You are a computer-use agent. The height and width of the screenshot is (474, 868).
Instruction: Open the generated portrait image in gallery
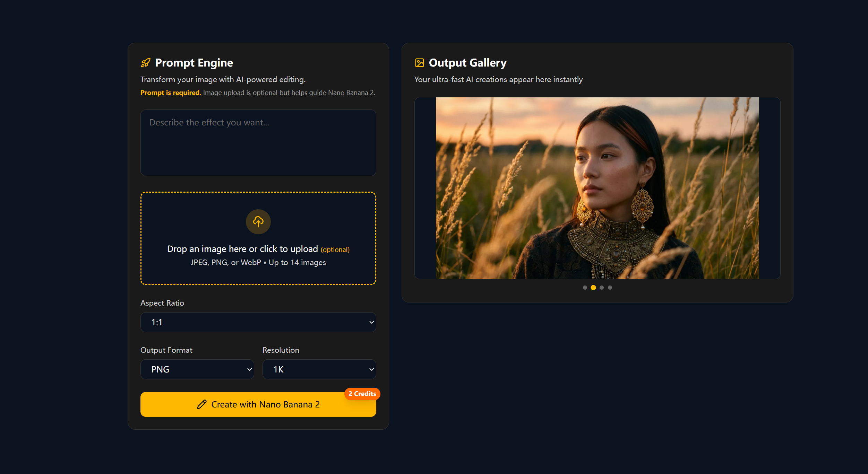coord(597,188)
